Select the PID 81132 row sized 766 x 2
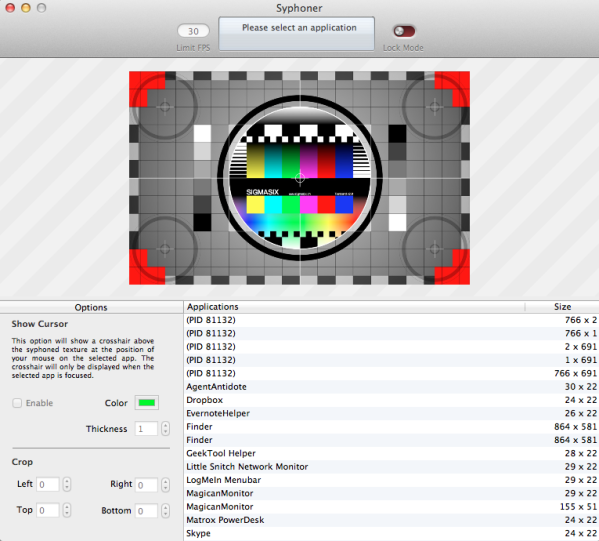The image size is (599, 541). (391, 320)
